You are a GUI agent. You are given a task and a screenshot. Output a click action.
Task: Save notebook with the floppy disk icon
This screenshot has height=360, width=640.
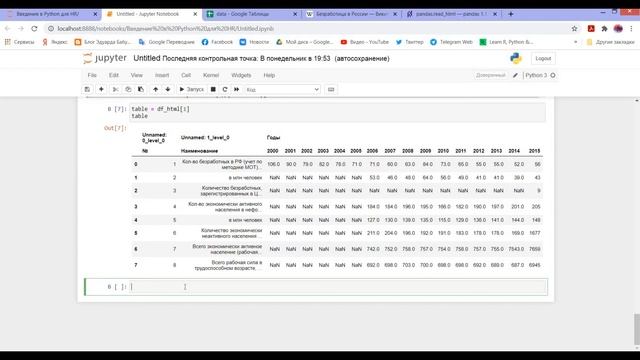tap(87, 89)
